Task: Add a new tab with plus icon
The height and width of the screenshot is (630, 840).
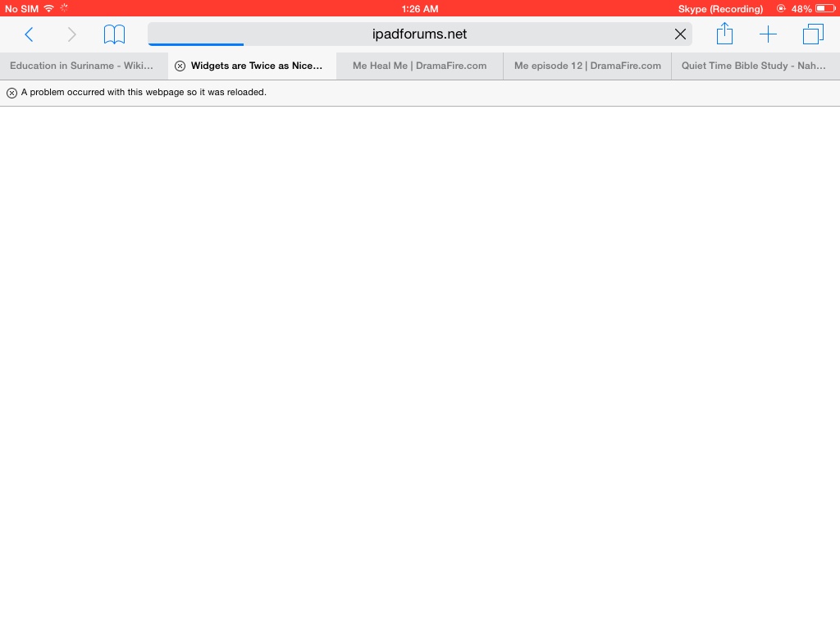Action: point(768,34)
